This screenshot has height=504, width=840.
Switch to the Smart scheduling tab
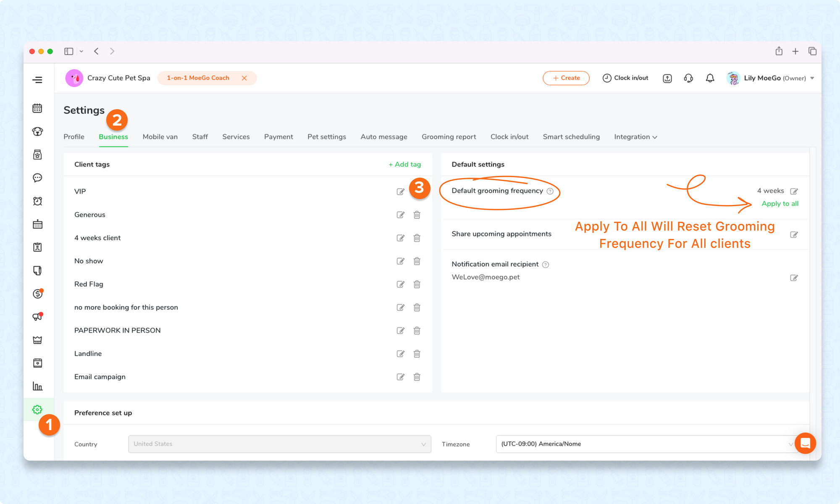tap(571, 137)
